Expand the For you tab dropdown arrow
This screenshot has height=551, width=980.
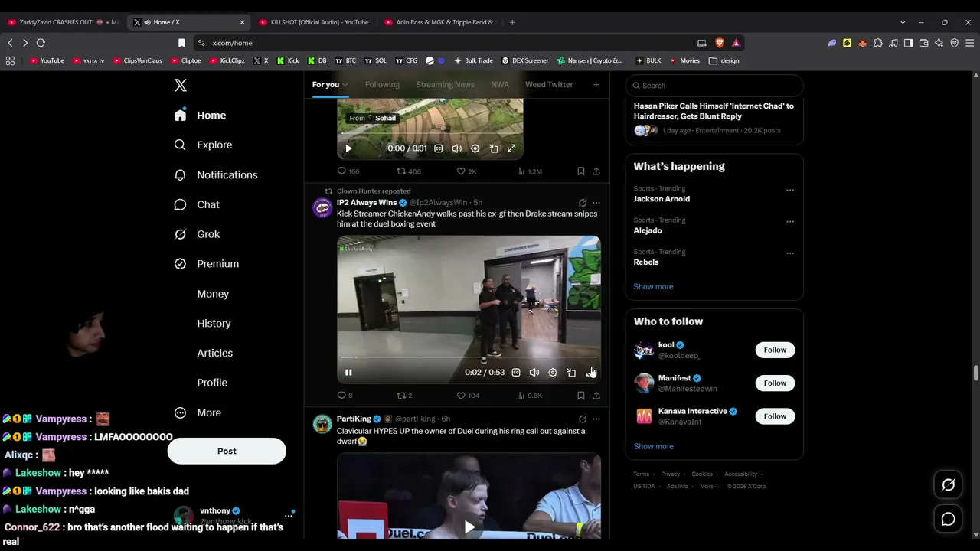point(345,85)
